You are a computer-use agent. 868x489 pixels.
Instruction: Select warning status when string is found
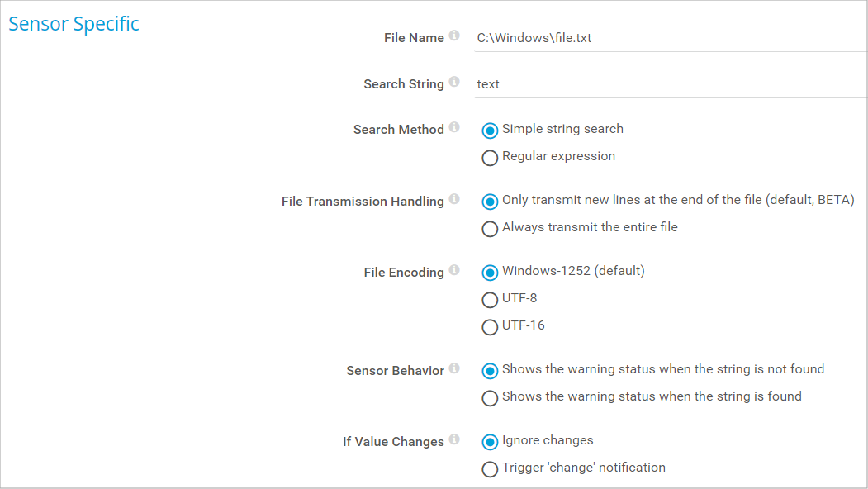click(490, 397)
